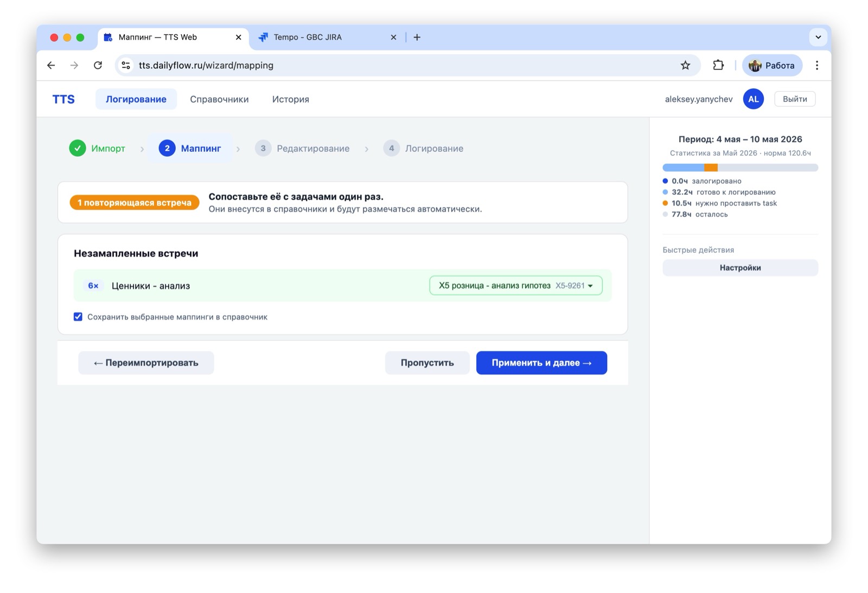The height and width of the screenshot is (593, 868).
Task: Open the Работа profile selector
Action: click(x=772, y=66)
